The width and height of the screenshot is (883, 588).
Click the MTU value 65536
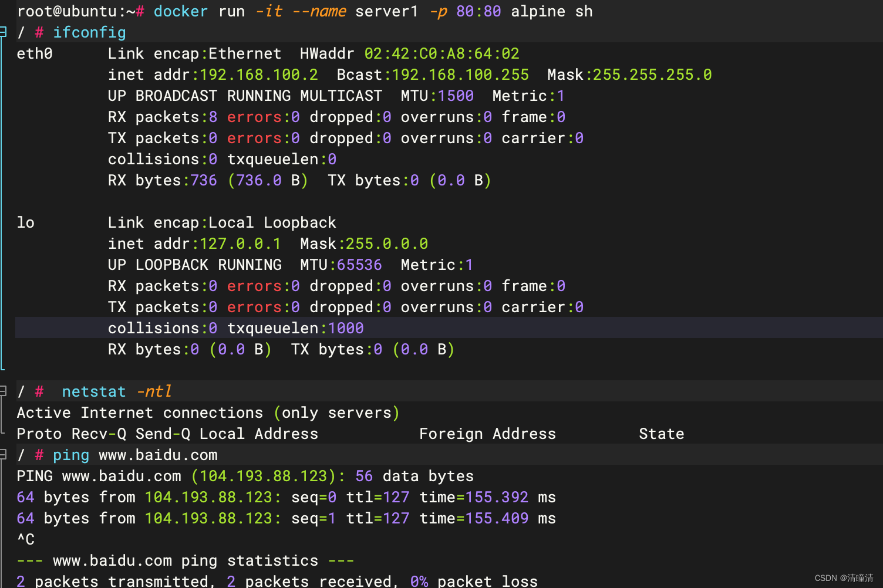click(x=359, y=265)
